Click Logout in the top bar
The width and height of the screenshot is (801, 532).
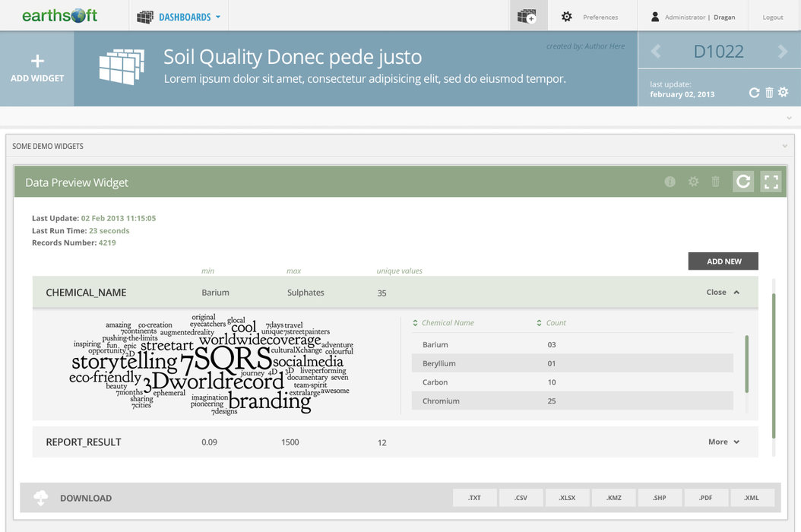(773, 17)
